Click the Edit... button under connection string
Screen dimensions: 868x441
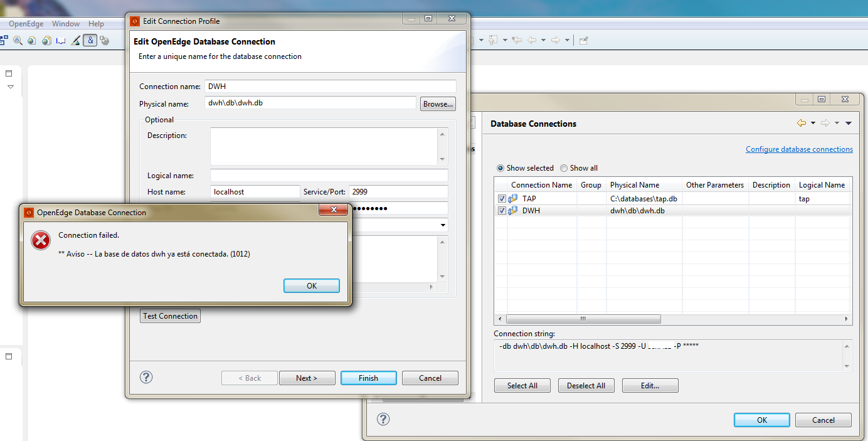coord(650,386)
